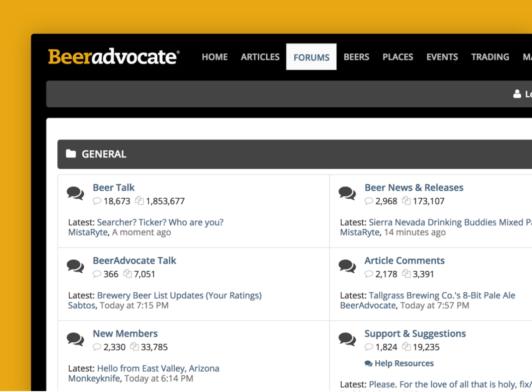The image size is (532, 392).
Task: Click the Beer Talk forum chat icon
Action: point(75,193)
